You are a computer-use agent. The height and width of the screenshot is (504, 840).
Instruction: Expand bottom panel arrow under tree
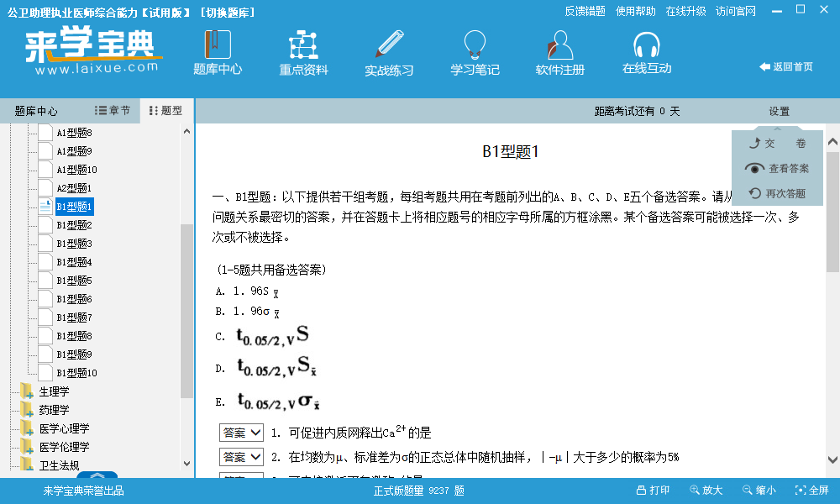[97, 475]
